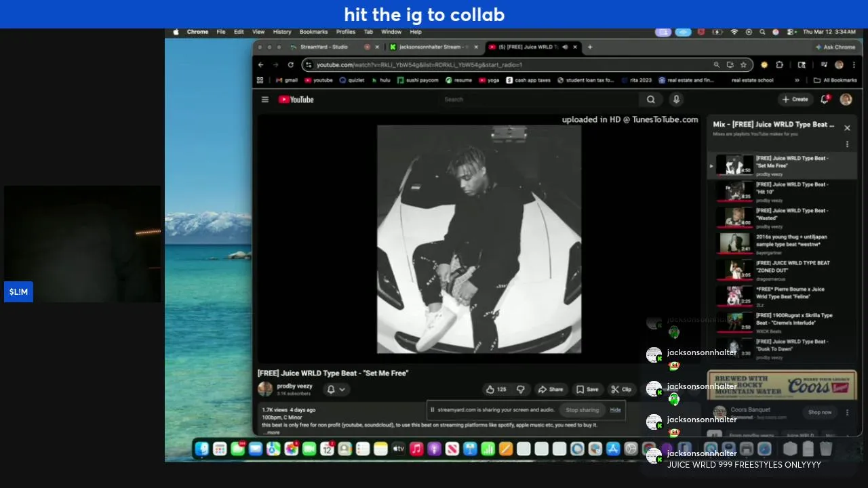Dislike the video with thumbs down
This screenshot has width=868, height=488.
point(521,389)
